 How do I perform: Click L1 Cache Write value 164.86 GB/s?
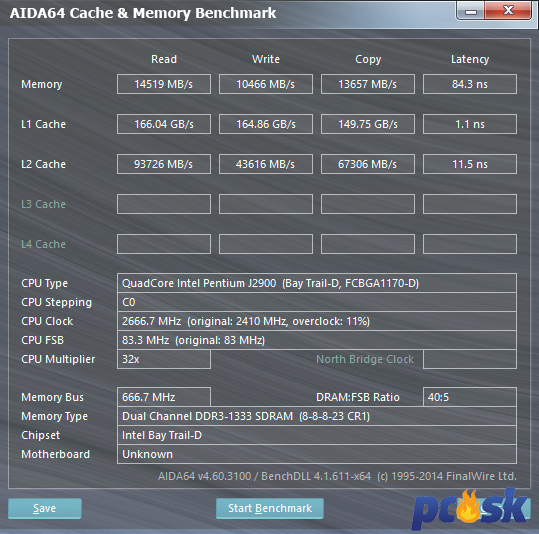click(266, 124)
